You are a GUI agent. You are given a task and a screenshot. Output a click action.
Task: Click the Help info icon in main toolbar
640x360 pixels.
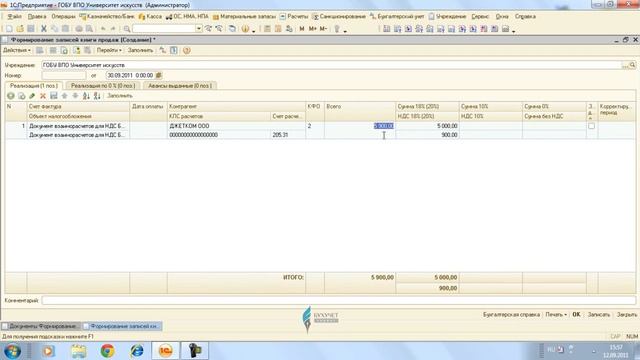(245, 29)
